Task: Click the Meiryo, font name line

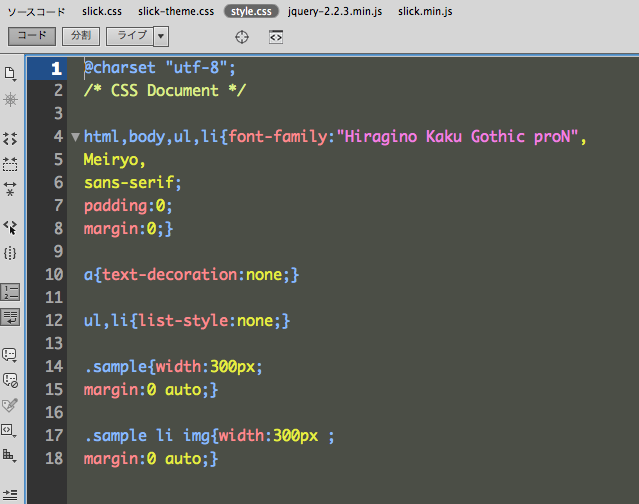Action: 115,160
